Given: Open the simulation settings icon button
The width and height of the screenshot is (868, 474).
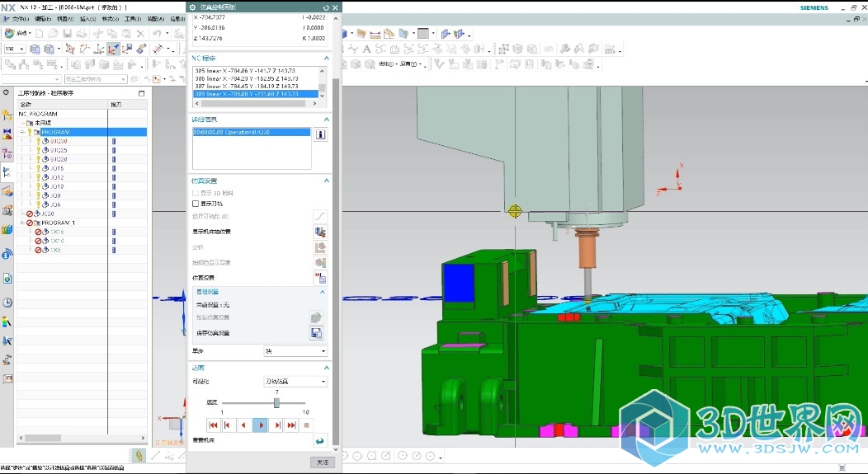Looking at the screenshot, I should 320,278.
